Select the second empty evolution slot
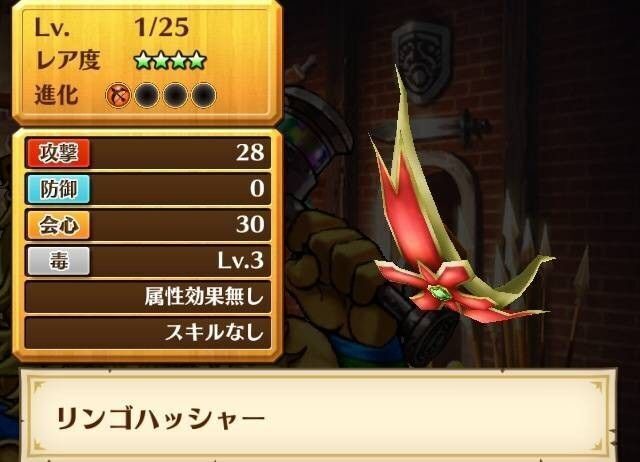The height and width of the screenshot is (462, 640). tap(147, 96)
